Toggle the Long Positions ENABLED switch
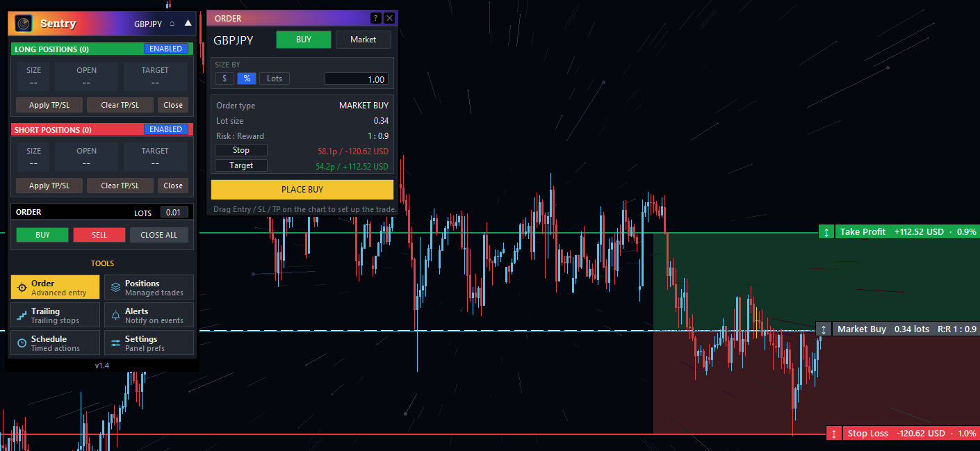Screen dimensions: 980x451 166,49
